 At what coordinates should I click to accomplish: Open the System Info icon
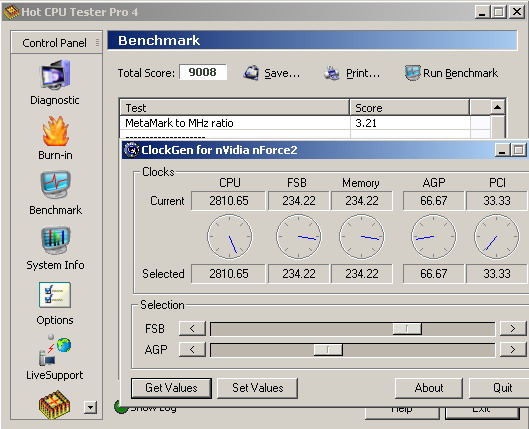point(56,240)
